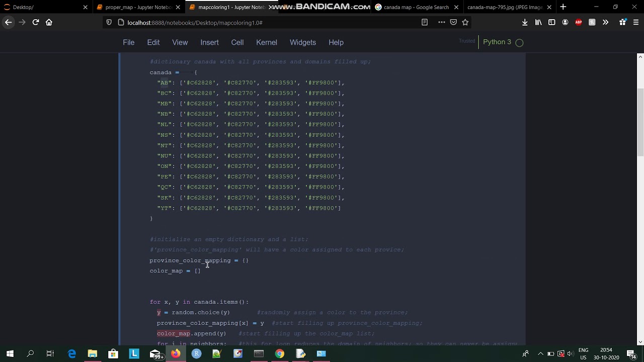The height and width of the screenshot is (362, 644).
Task: Go to the Firefox home page
Action: [x=49, y=22]
